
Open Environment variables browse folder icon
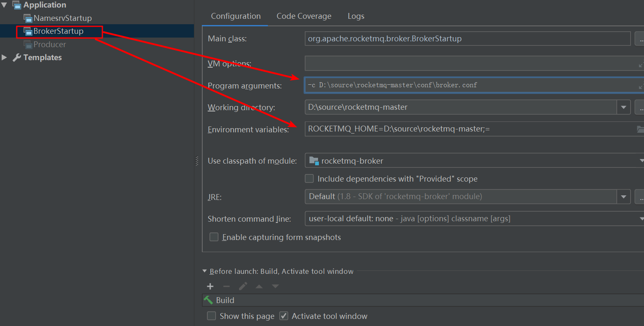[x=640, y=129]
